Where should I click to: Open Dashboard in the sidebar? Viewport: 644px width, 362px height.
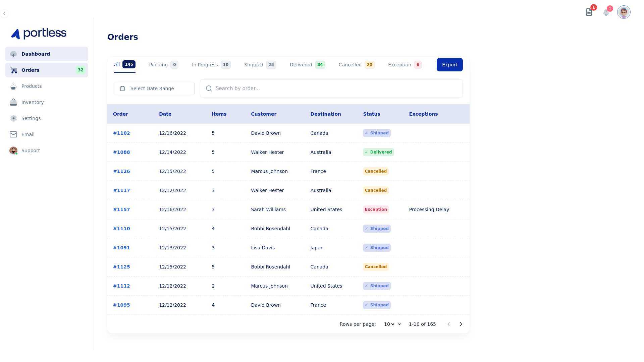(36, 54)
